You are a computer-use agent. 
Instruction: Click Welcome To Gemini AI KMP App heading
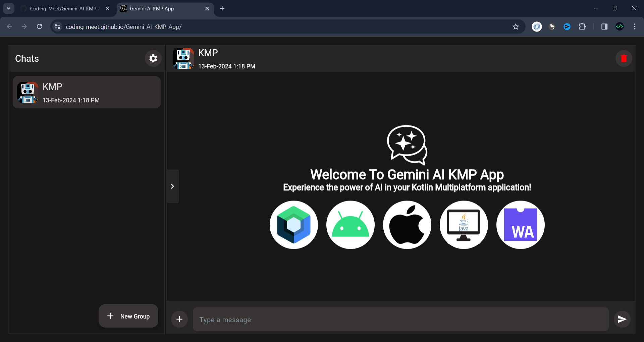(x=407, y=175)
